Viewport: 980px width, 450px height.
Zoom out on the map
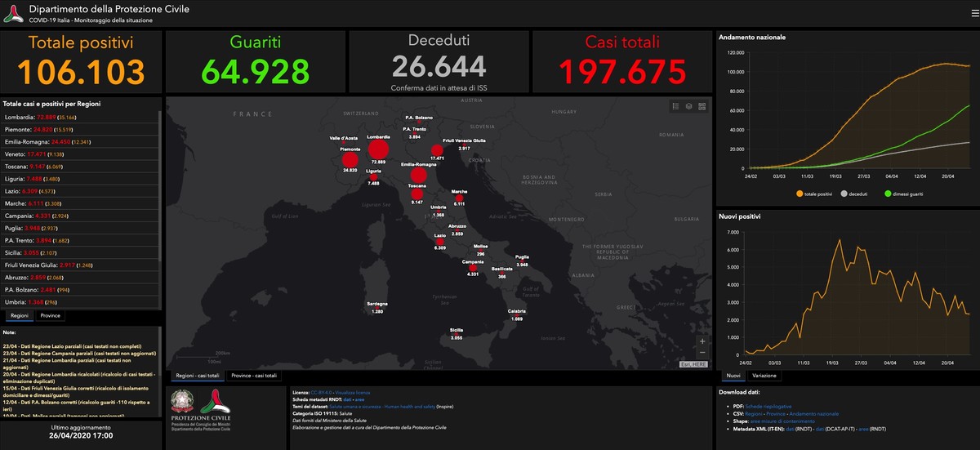(702, 353)
